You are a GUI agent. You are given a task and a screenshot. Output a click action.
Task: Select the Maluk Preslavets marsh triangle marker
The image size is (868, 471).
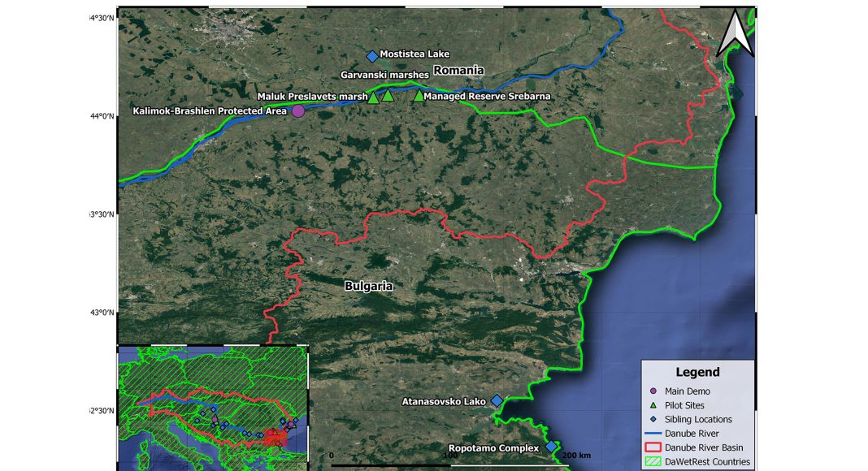(374, 97)
